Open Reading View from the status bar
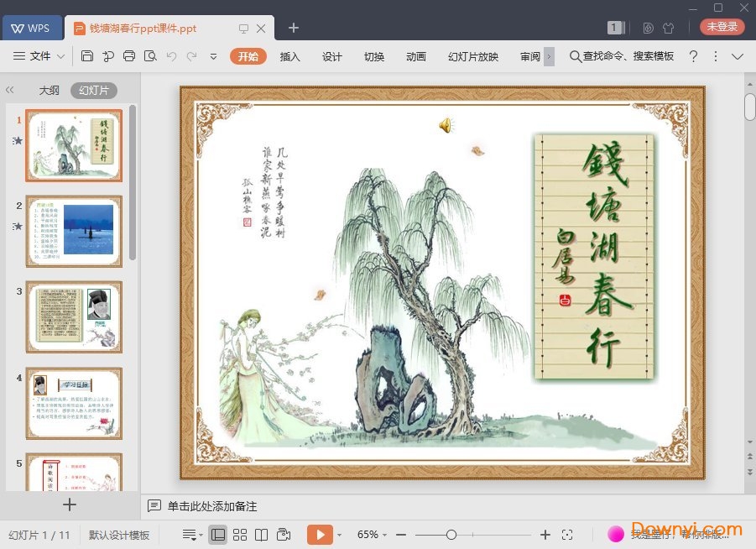The image size is (756, 549). tap(262, 534)
